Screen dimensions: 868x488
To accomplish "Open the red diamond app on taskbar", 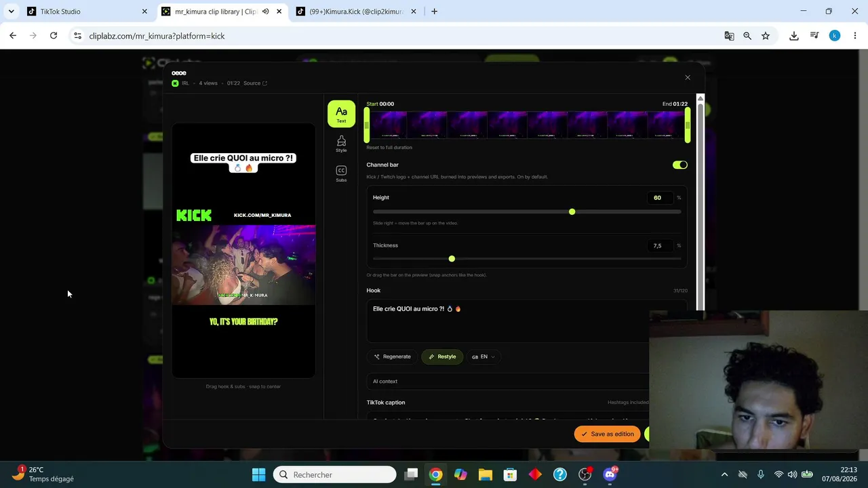I will tap(535, 474).
